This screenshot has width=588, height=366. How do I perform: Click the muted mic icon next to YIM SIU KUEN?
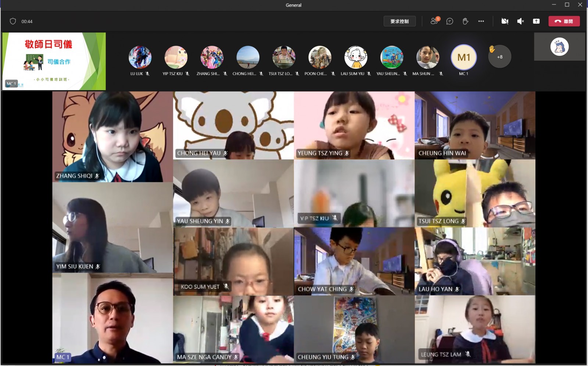98,267
